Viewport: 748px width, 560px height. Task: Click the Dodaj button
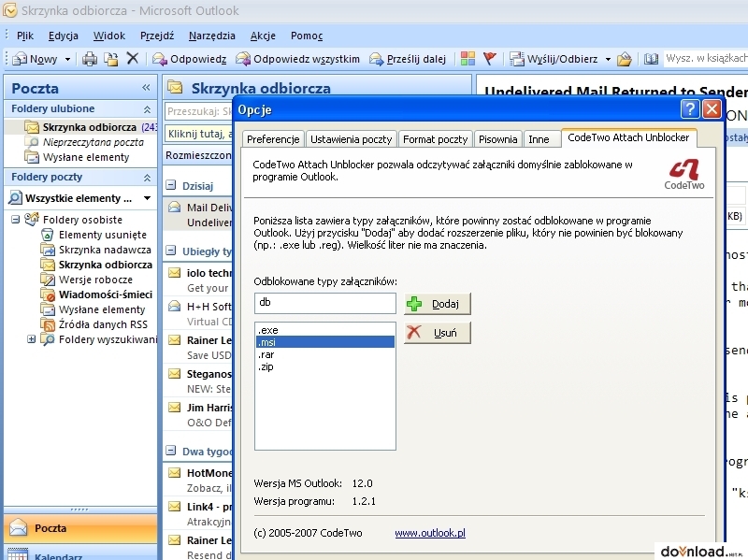[x=437, y=304]
